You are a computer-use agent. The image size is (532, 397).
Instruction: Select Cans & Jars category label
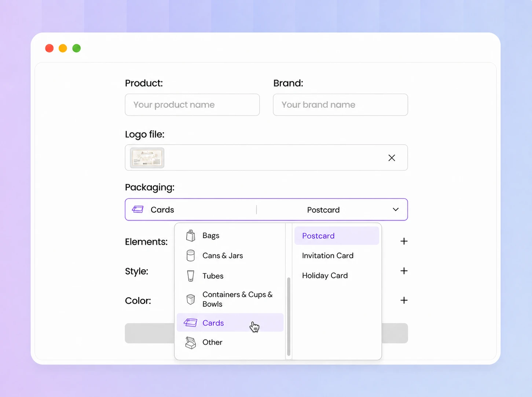(223, 256)
